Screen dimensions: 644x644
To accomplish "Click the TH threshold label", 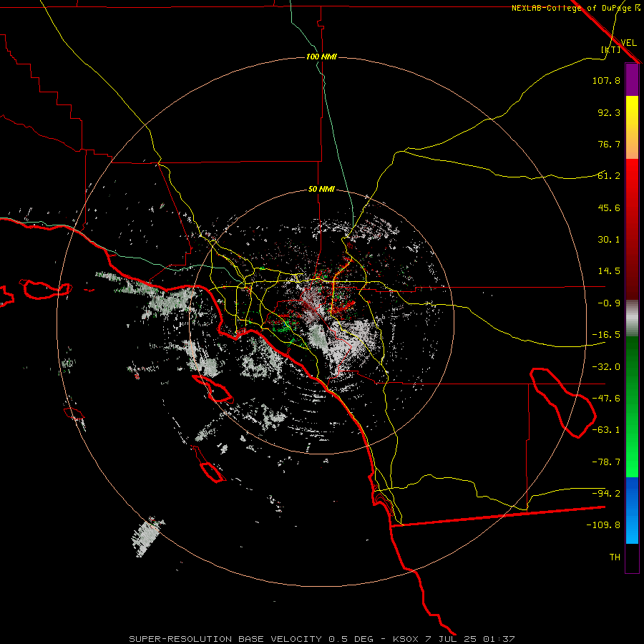I will [615, 557].
